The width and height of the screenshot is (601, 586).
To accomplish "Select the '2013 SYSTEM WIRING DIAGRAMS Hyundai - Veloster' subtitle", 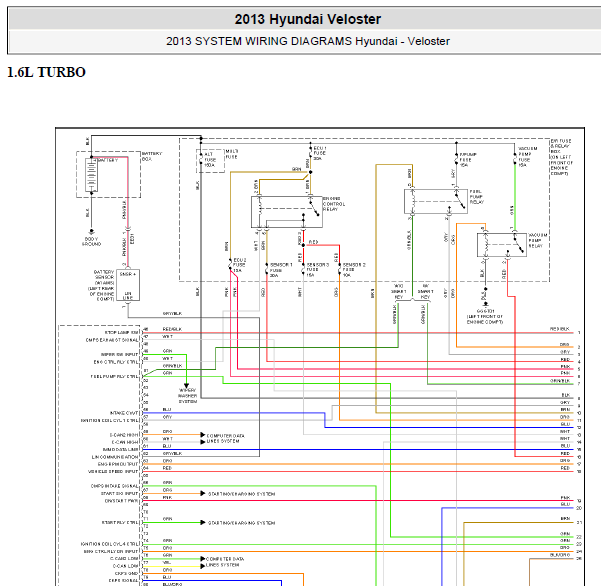I will (x=308, y=41).
